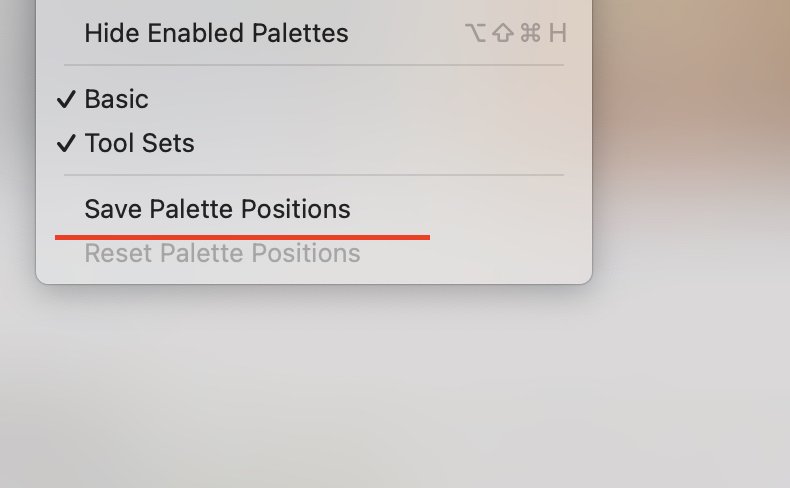
Task: Reset palettes to default positions
Action: click(x=222, y=254)
